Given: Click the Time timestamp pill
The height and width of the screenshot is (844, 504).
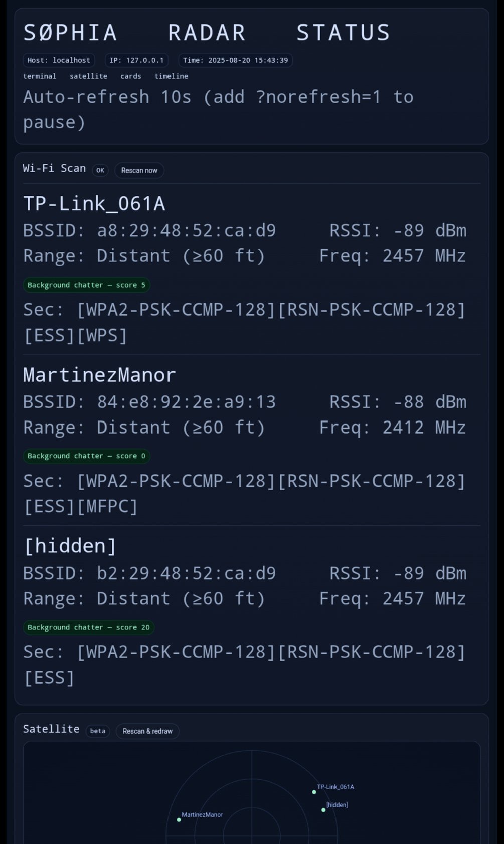Looking at the screenshot, I should pyautogui.click(x=235, y=60).
